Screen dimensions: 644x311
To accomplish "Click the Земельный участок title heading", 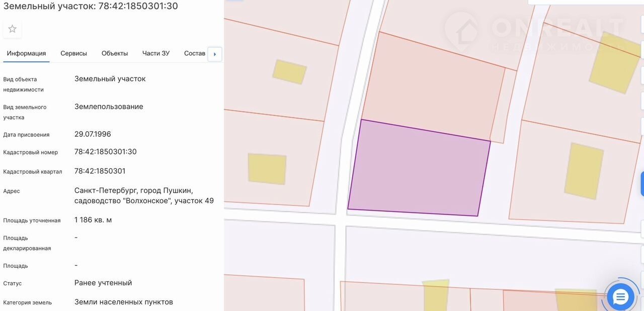I will (91, 6).
